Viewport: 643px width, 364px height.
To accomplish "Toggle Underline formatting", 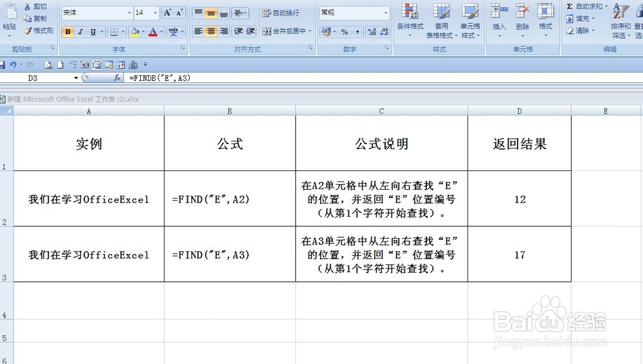I will (93, 32).
